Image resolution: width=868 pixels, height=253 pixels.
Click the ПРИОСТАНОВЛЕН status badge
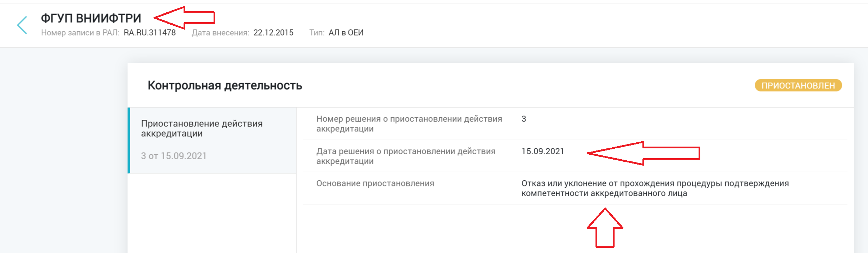[798, 86]
